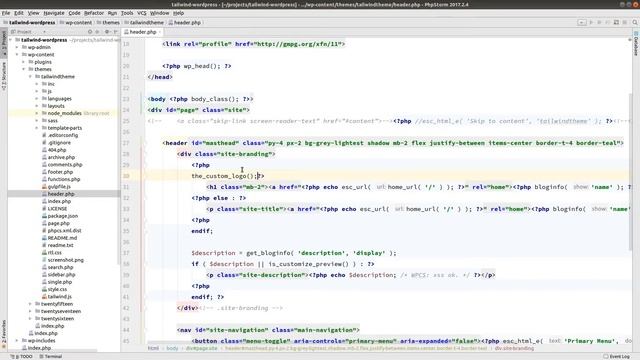Screen dimensions: 640x360
Task: Select the header.php editor tab
Action: coord(143,32)
